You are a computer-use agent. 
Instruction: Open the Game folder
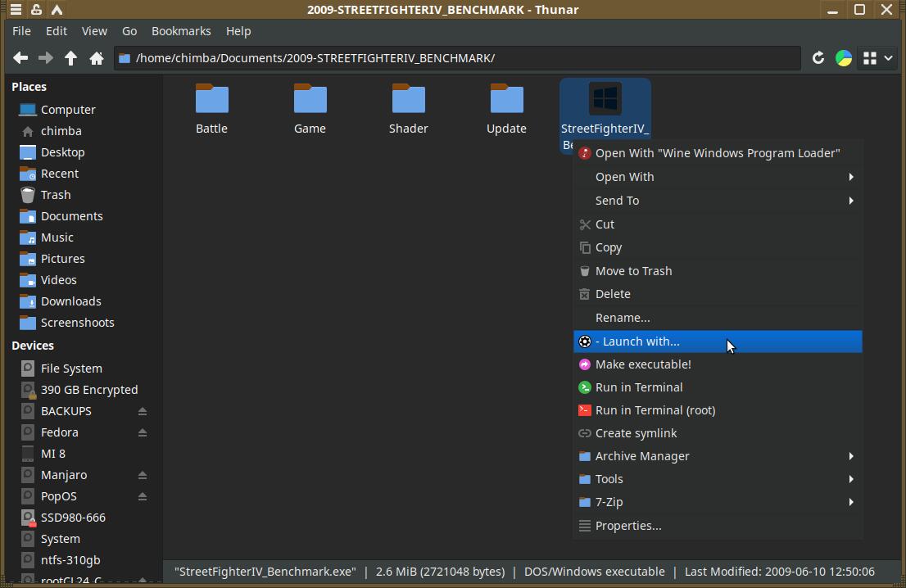pyautogui.click(x=310, y=109)
